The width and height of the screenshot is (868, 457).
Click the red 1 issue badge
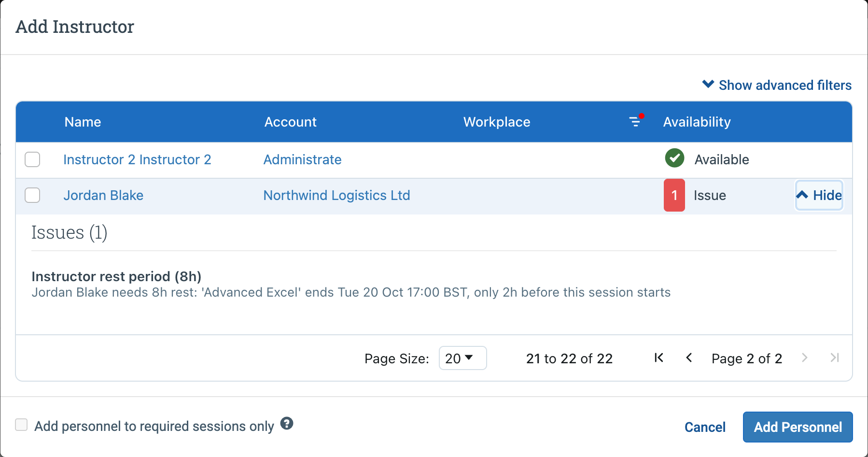pos(674,195)
